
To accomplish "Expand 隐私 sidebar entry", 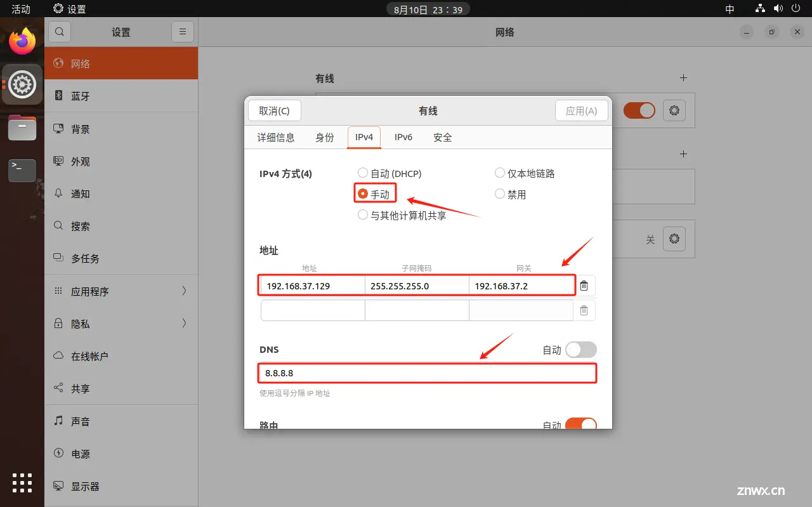I will (x=121, y=324).
